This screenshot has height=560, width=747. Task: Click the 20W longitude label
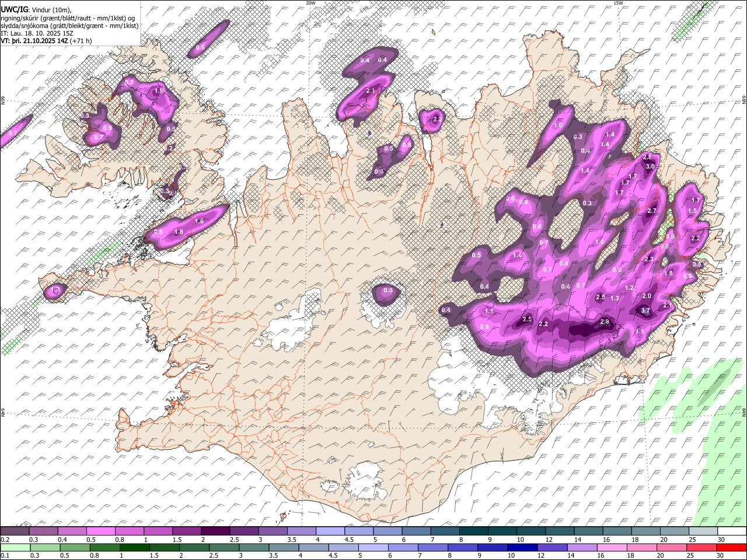coord(310,3)
